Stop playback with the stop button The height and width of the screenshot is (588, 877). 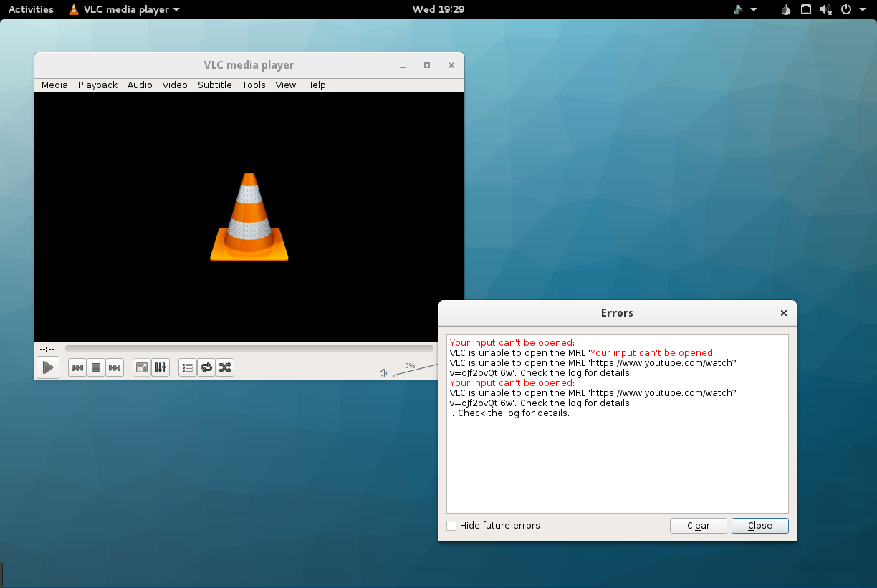pos(96,367)
